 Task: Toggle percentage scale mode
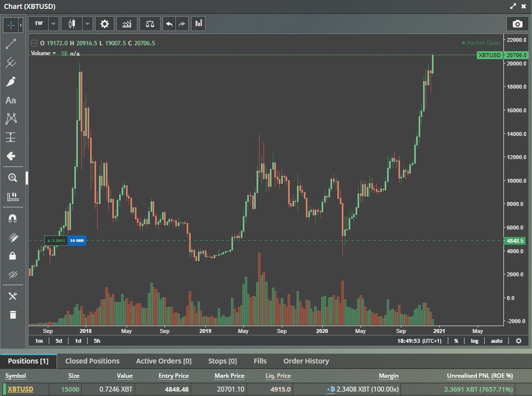click(x=456, y=341)
